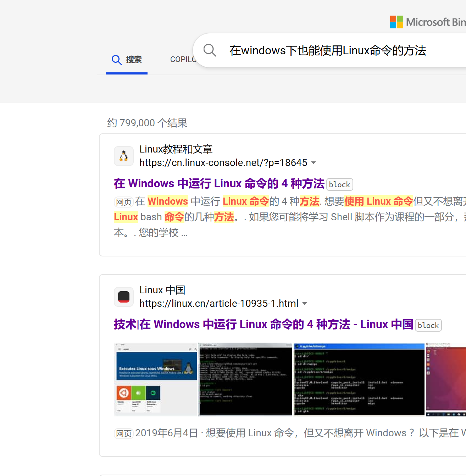This screenshot has width=466, height=476.
Task: Open the 搜索 tab
Action: [127, 60]
